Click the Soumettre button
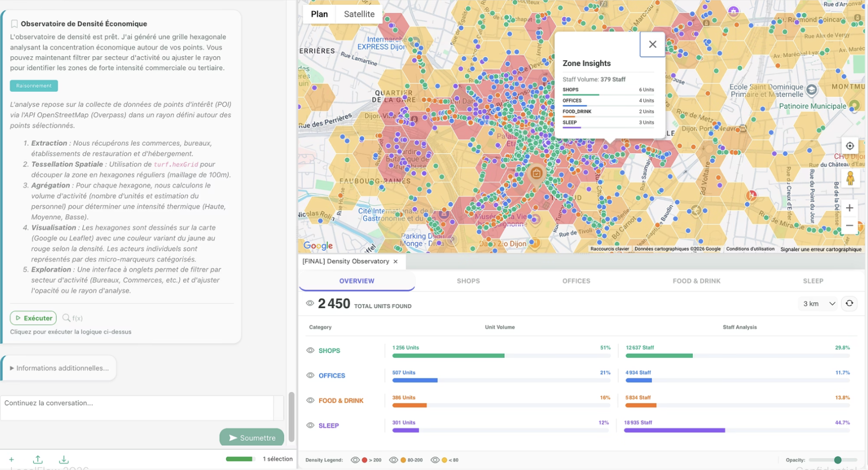The height and width of the screenshot is (470, 868). (252, 438)
